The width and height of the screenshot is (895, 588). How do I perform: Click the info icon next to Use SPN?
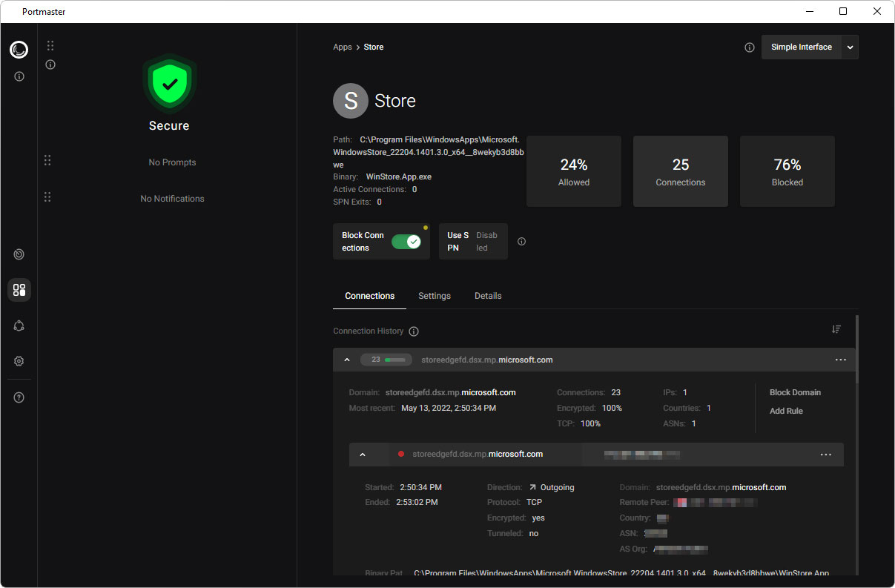pos(521,242)
